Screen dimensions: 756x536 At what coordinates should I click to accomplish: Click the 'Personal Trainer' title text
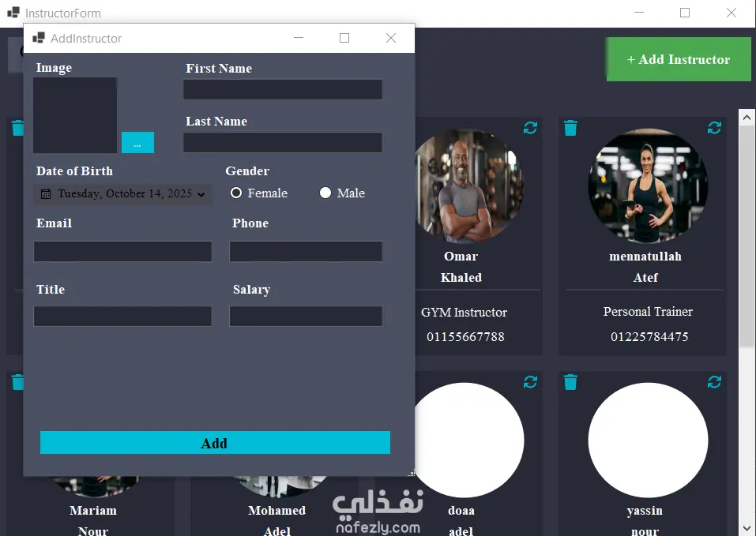coord(648,312)
